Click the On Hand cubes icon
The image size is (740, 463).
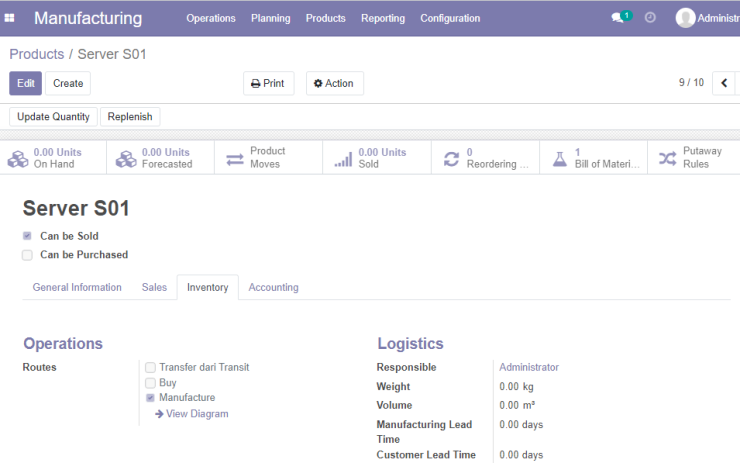(x=18, y=159)
